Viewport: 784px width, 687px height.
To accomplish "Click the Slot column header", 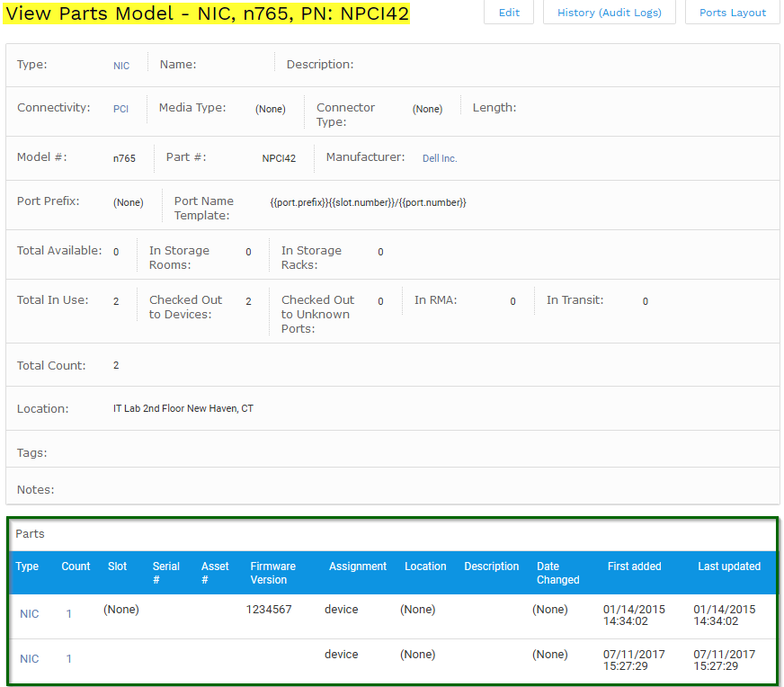I will (x=117, y=567).
